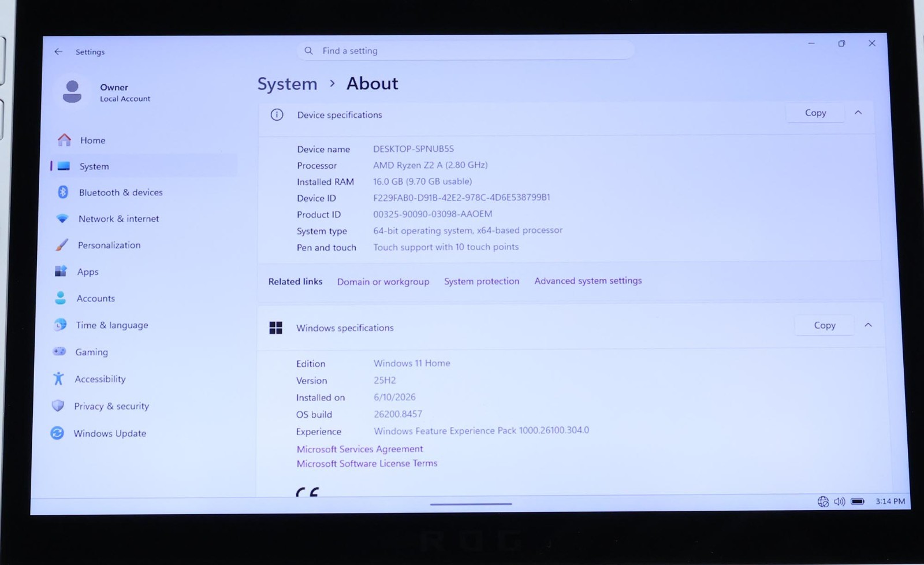
Task: Close the Settings window
Action: [872, 43]
